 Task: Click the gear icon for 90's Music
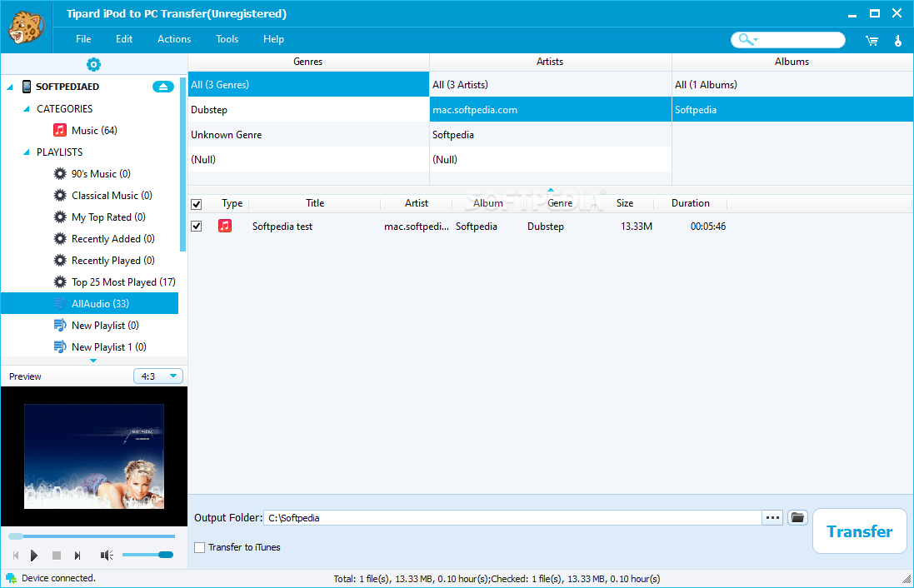pyautogui.click(x=60, y=174)
